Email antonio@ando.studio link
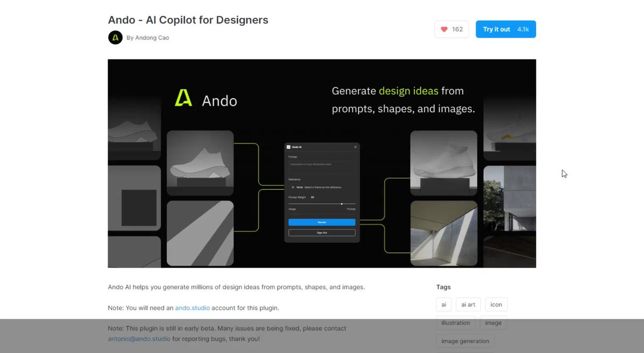Viewport: 644px width, 353px height. click(x=139, y=339)
